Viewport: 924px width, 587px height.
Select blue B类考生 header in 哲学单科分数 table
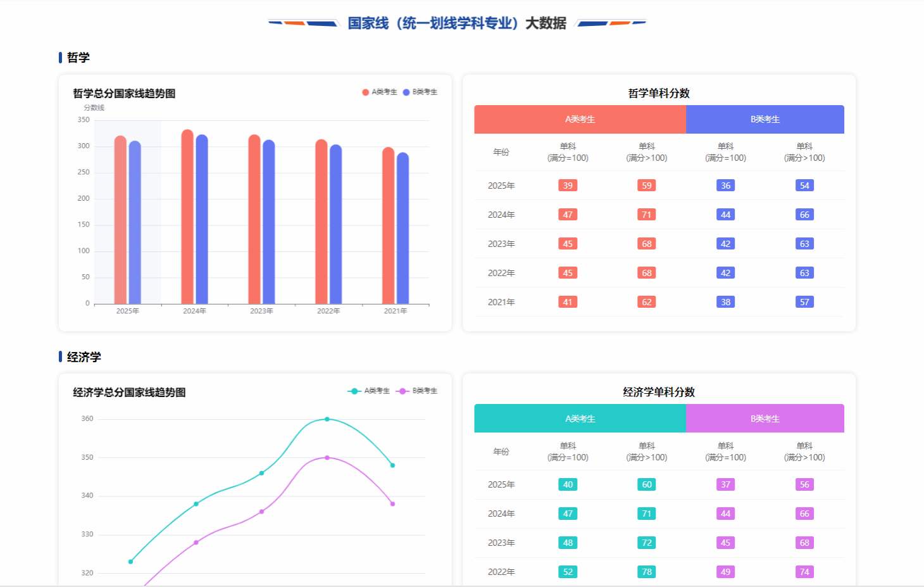[765, 120]
